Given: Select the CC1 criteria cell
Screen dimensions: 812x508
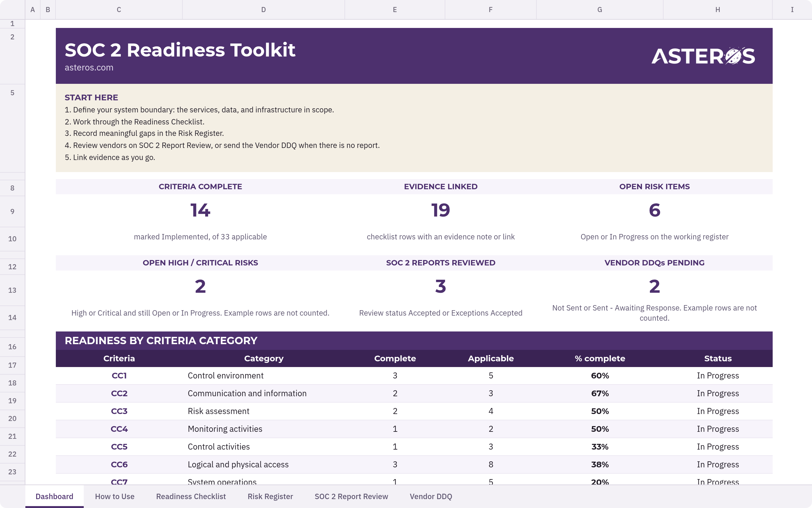Looking at the screenshot, I should (x=119, y=376).
